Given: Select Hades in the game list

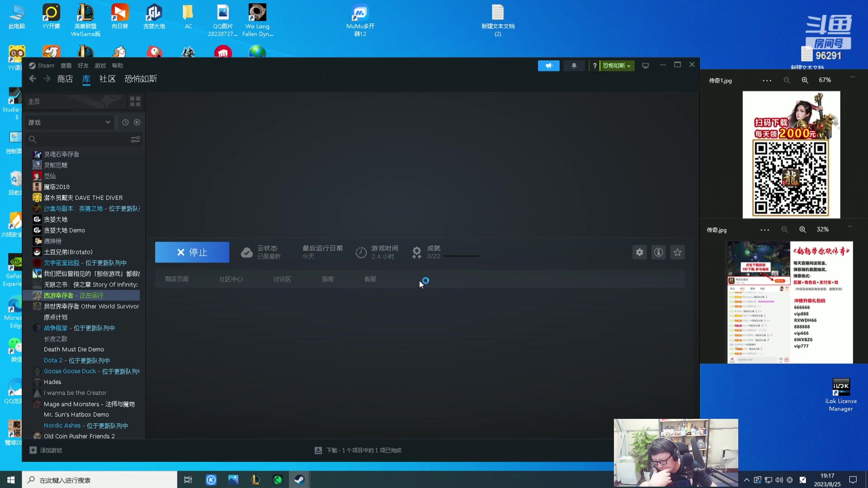Looking at the screenshot, I should point(52,382).
